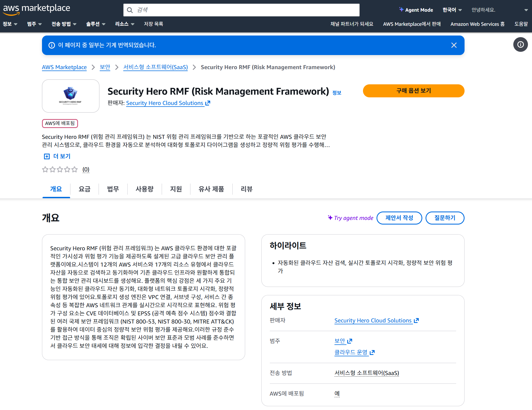This screenshot has height=410, width=532.
Task: Switch to the 리뷰 tab
Action: pyautogui.click(x=246, y=189)
